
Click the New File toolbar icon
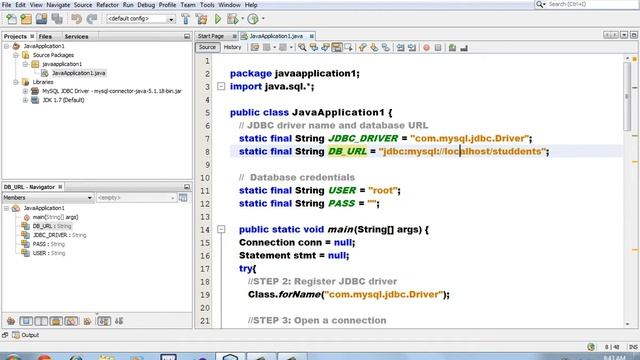coord(11,19)
